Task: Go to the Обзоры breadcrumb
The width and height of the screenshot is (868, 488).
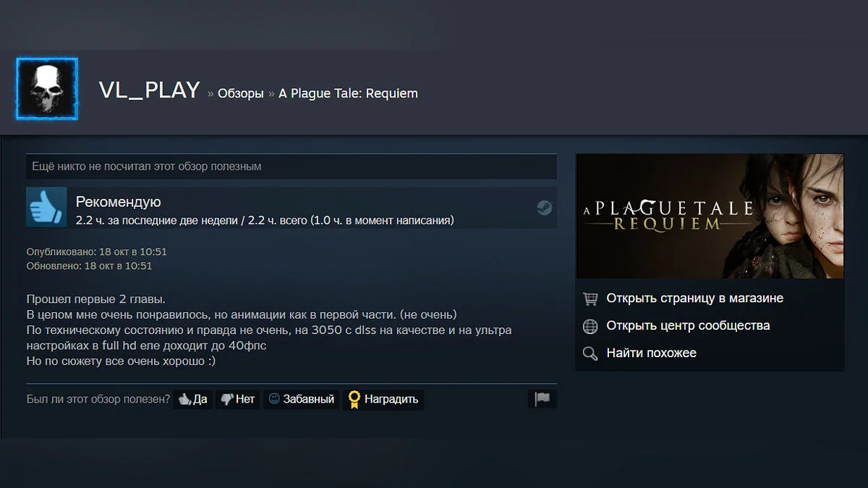Action: click(240, 94)
